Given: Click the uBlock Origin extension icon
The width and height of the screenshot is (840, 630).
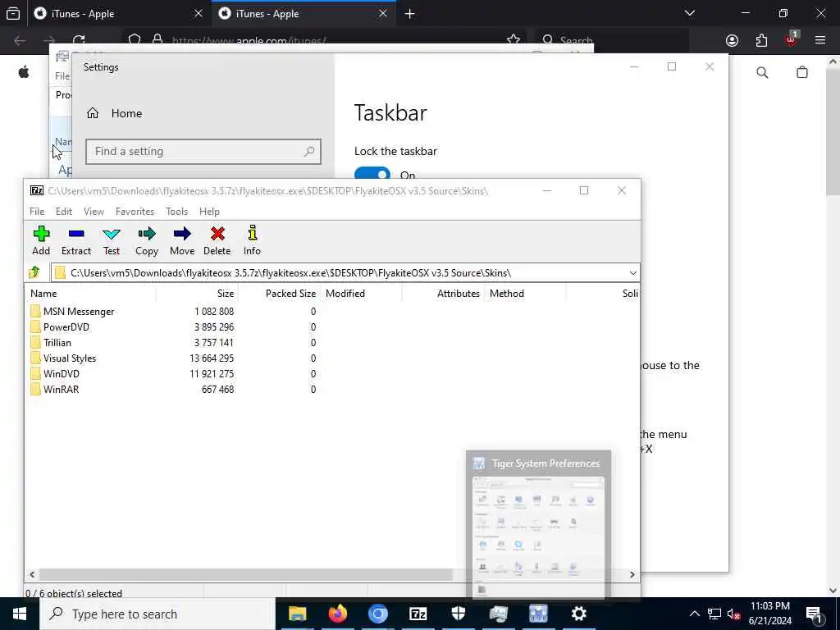Looking at the screenshot, I should pyautogui.click(x=791, y=39).
